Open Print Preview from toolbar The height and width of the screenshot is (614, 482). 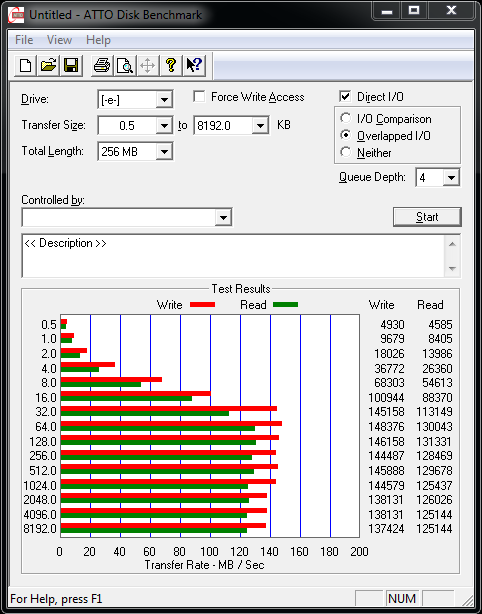(x=125, y=65)
